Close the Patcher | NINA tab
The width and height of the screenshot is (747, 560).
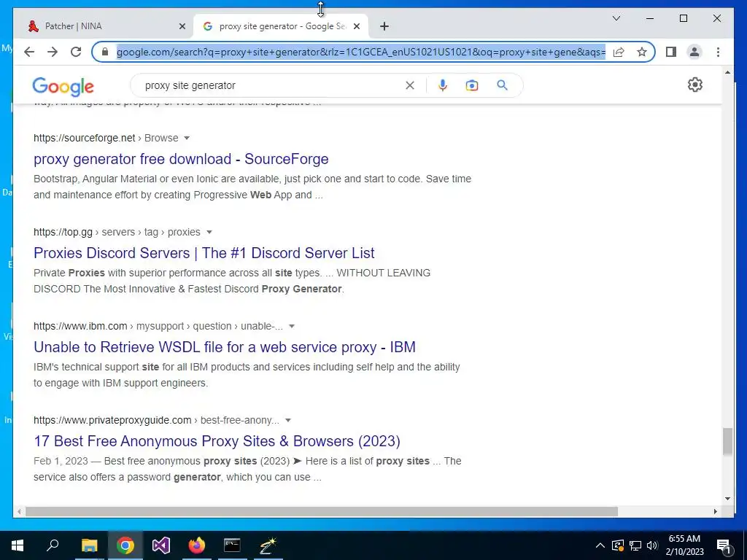point(182,26)
